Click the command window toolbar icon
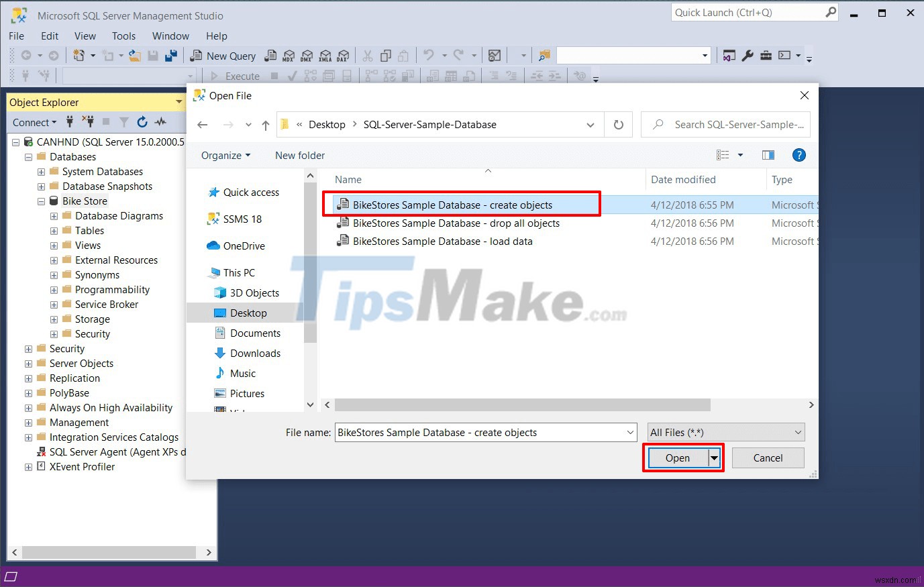 tap(784, 56)
